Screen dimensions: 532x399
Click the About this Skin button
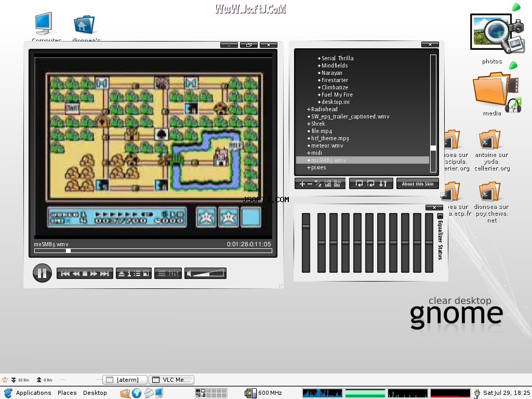(418, 183)
